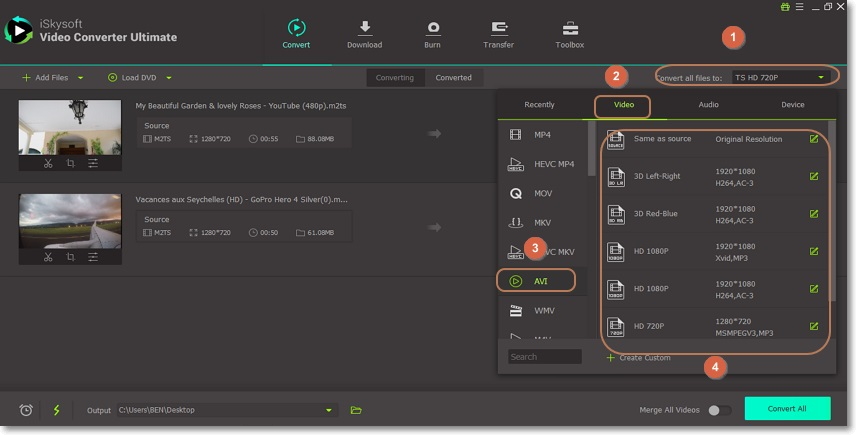This screenshot has width=856, height=435.
Task: Open output folder icon
Action: (x=356, y=410)
